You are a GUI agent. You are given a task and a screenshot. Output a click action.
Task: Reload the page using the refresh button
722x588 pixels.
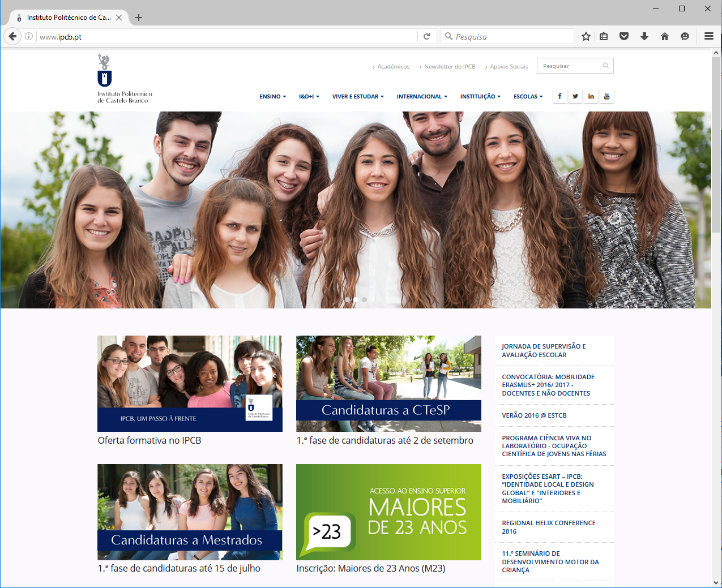[x=427, y=37]
